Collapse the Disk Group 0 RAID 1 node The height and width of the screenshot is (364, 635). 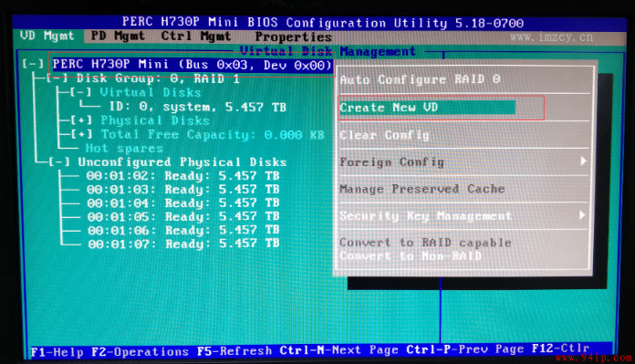[57, 78]
